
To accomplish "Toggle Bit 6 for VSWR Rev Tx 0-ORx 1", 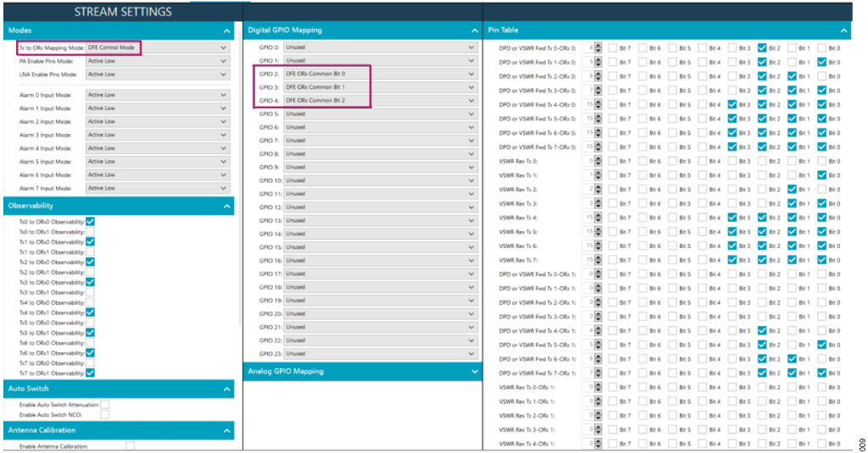I will pos(643,387).
